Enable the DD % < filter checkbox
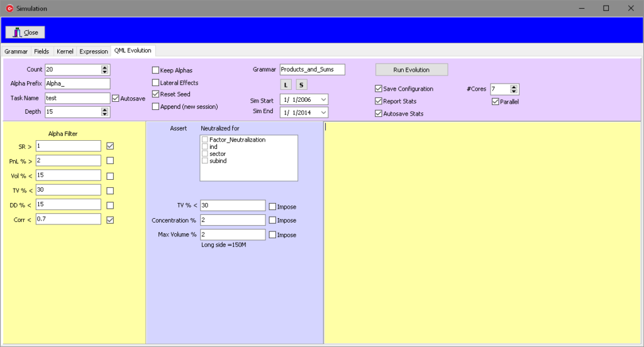The width and height of the screenshot is (644, 347). click(x=110, y=206)
